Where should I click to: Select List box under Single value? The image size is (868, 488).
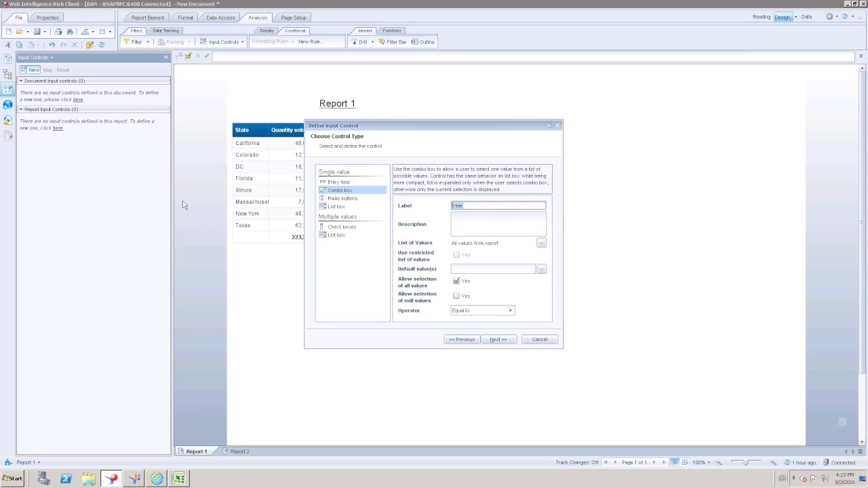tap(336, 207)
